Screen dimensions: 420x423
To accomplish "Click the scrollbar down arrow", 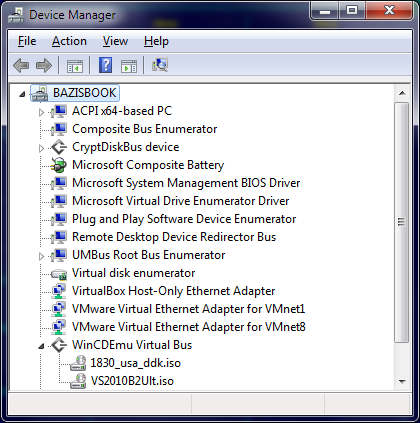I will pos(402,382).
